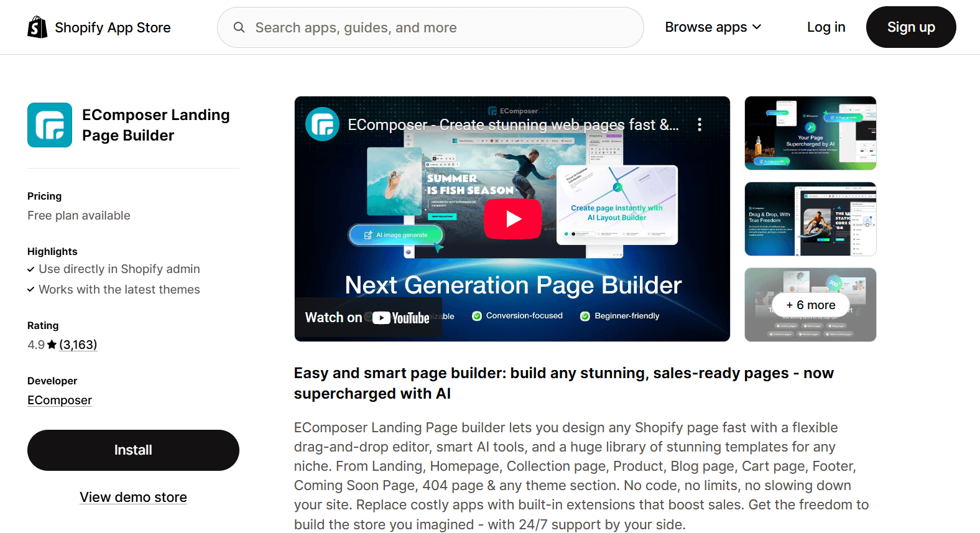
Task: Click the Install button
Action: point(133,450)
